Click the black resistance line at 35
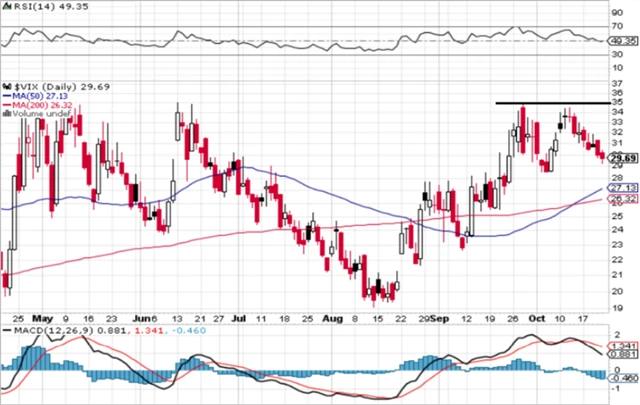 [x=553, y=103]
